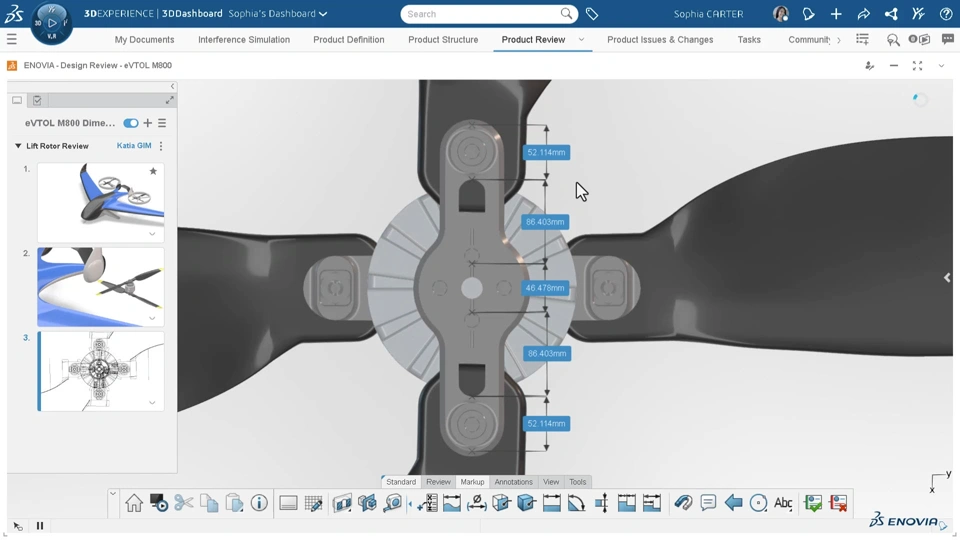This screenshot has height=540, width=960.
Task: Select the Standard toolbar tab
Action: [x=401, y=482]
